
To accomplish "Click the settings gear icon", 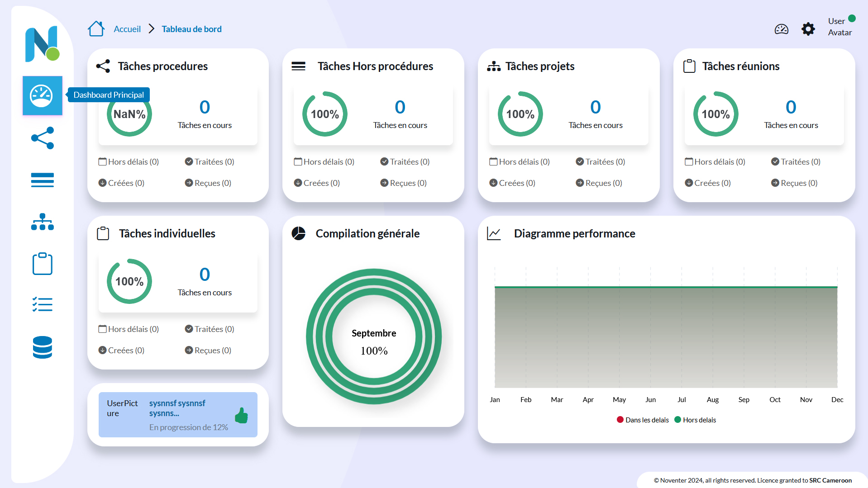I will click(x=808, y=29).
